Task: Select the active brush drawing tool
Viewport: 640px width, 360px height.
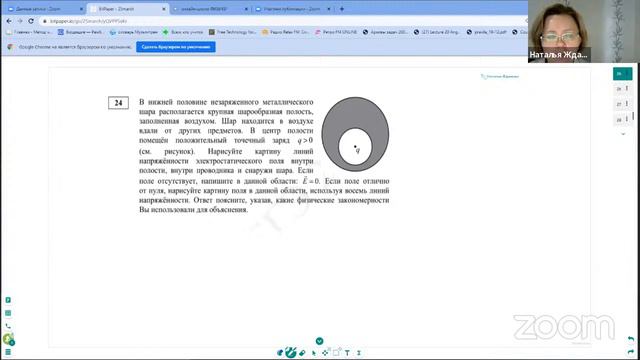Action: click(291, 352)
